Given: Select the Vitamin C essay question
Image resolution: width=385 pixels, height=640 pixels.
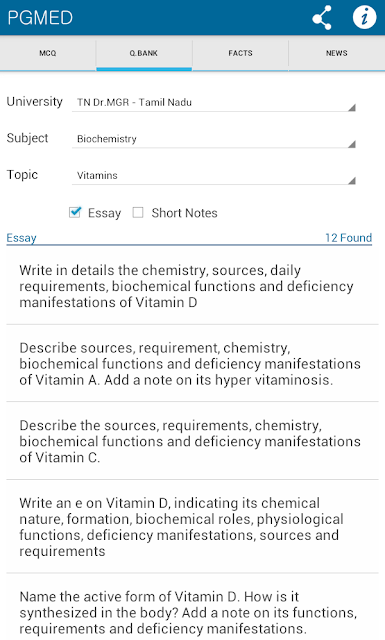Looking at the screenshot, I should tap(192, 441).
